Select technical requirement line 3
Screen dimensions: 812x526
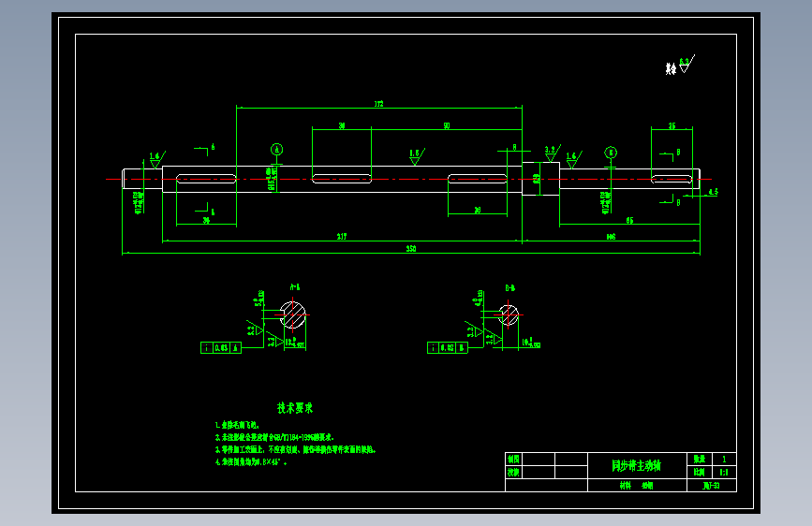point(296,450)
